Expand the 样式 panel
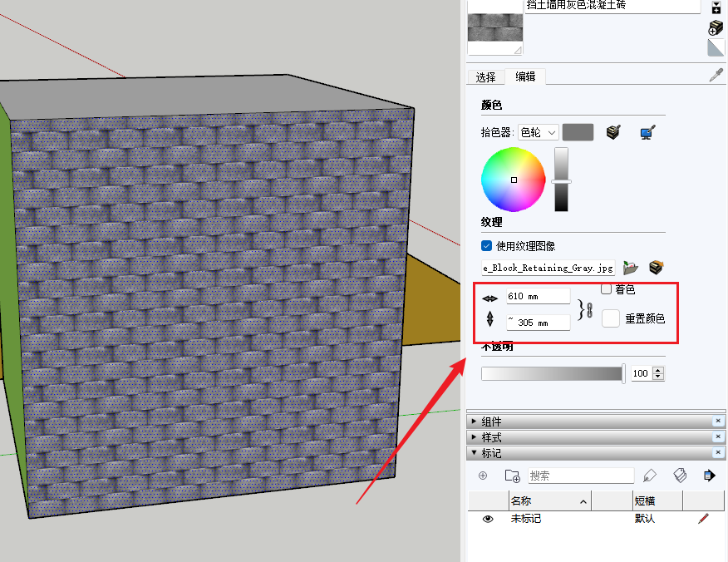728x562 pixels. 475,437
